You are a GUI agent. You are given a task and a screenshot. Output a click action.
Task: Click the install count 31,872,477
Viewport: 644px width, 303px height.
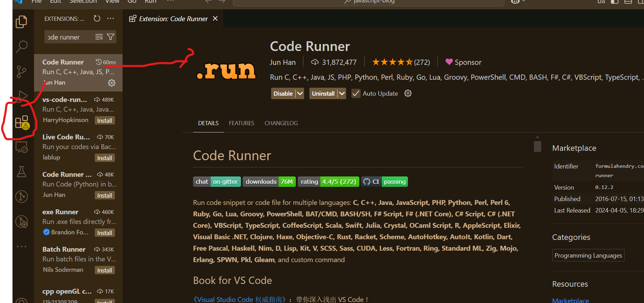click(x=334, y=62)
